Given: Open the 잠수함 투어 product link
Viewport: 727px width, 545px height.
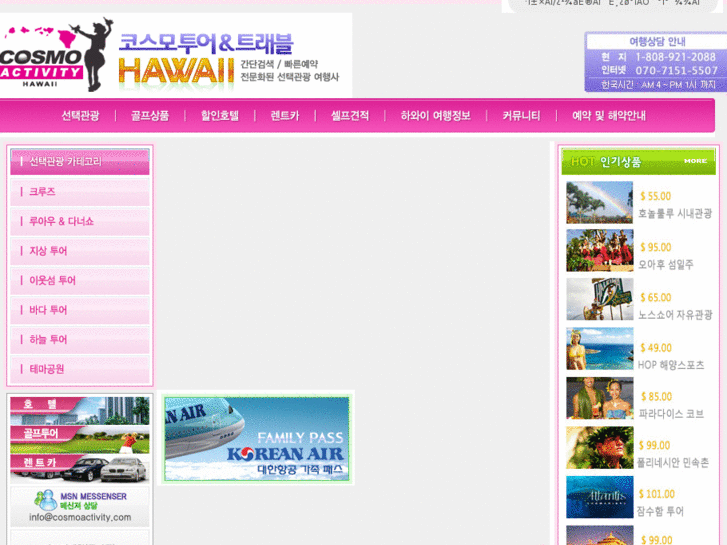Looking at the screenshot, I should coord(660,511).
